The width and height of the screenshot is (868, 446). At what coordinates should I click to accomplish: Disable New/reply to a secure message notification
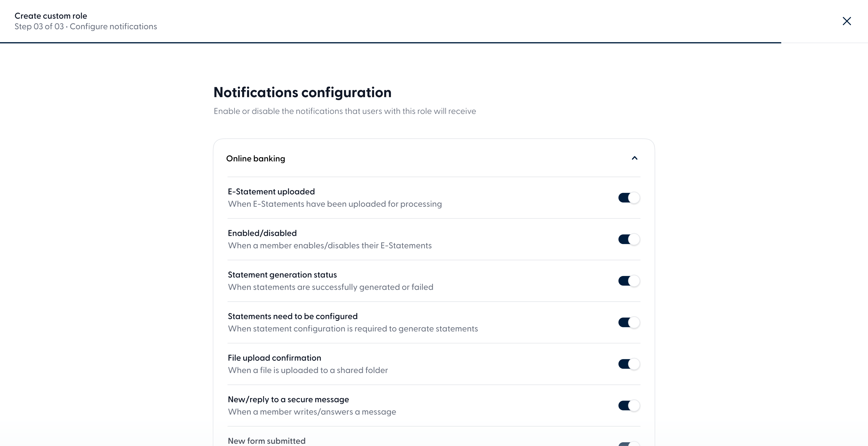(629, 406)
